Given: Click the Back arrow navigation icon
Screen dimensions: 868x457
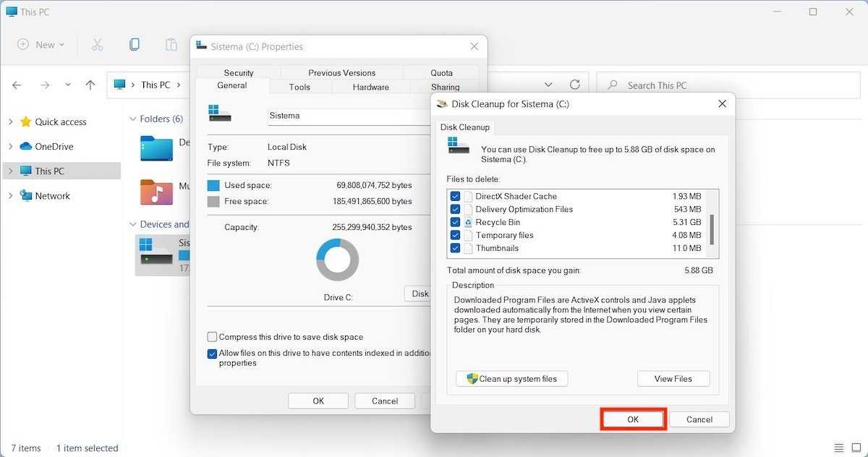Looking at the screenshot, I should pyautogui.click(x=17, y=85).
